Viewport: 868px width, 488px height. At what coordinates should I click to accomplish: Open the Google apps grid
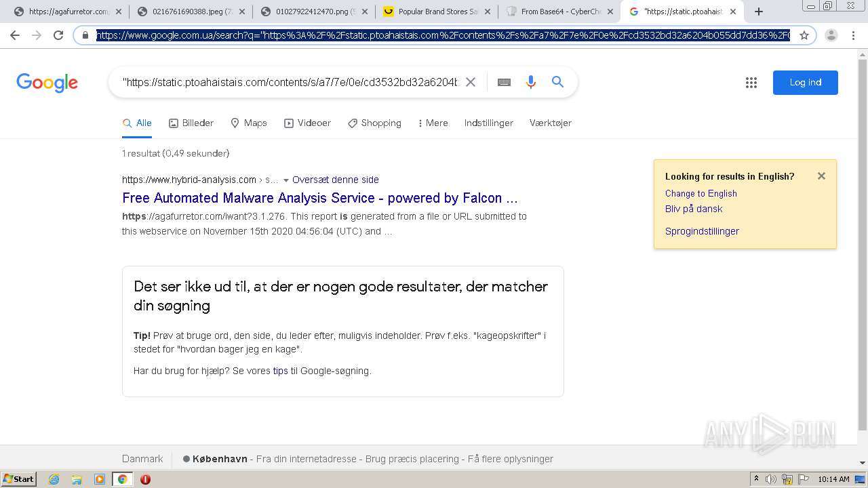(751, 83)
